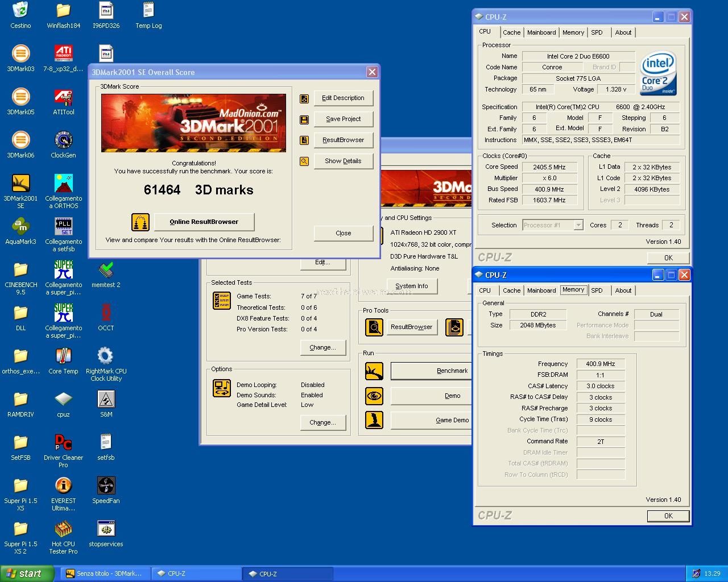Click Change under Options
728x582 pixels.
[x=322, y=422]
